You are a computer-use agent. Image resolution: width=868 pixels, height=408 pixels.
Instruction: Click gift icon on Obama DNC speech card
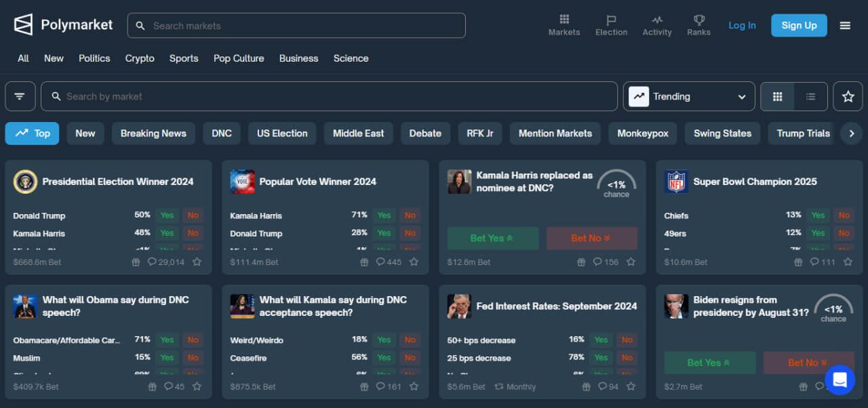pos(153,386)
